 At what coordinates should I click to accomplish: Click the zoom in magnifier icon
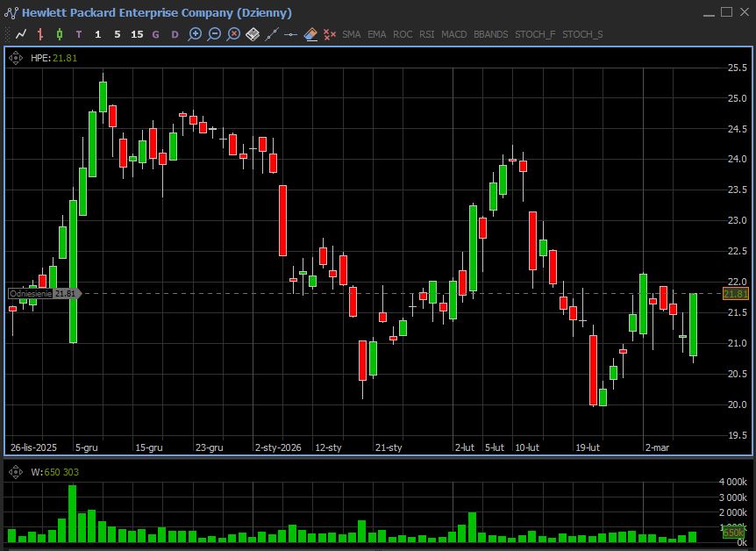(195, 34)
